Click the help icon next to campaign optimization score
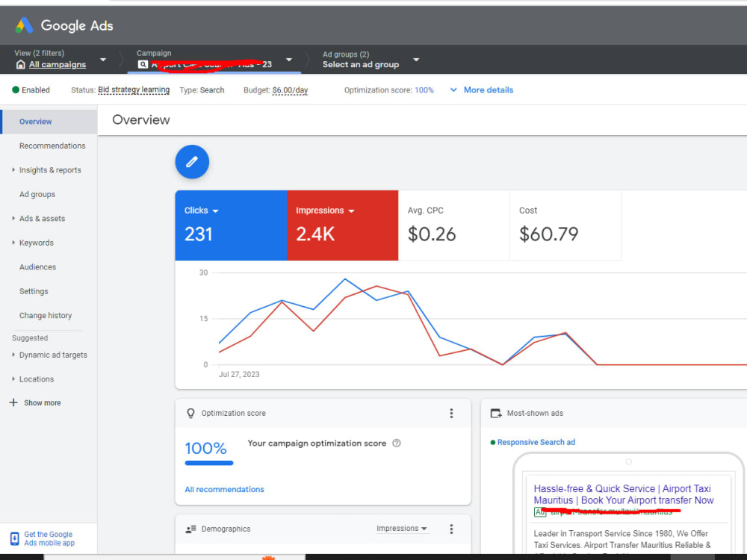 [397, 444]
